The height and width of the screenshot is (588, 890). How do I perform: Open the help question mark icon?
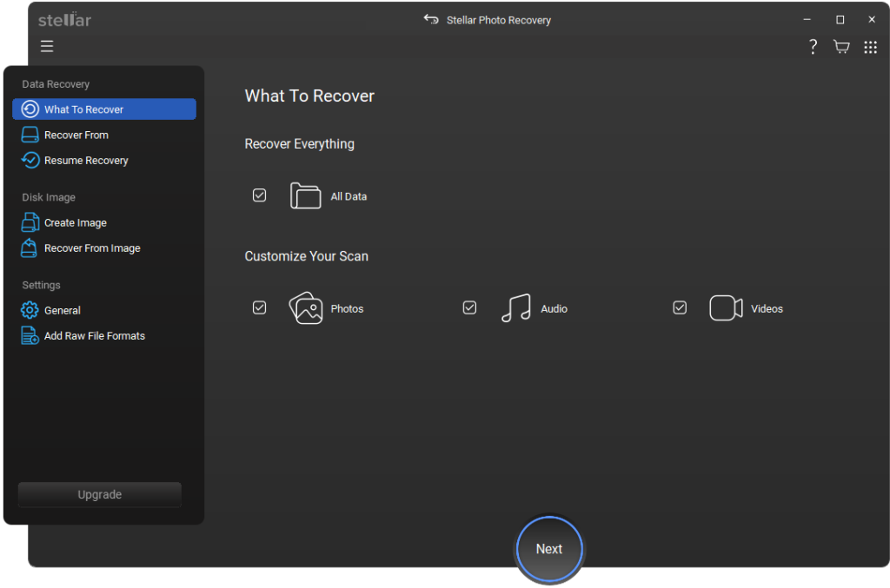pos(813,47)
